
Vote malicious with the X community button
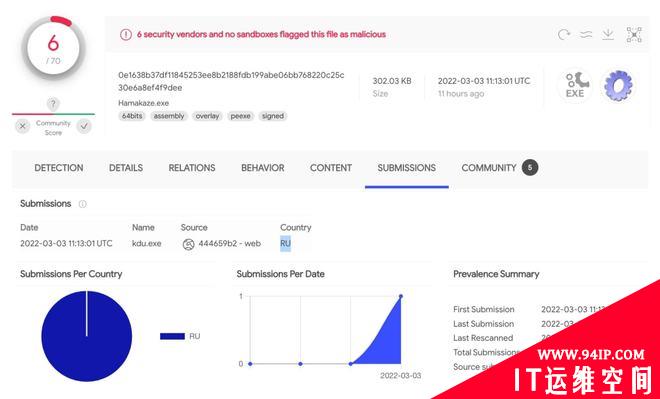pos(23,126)
